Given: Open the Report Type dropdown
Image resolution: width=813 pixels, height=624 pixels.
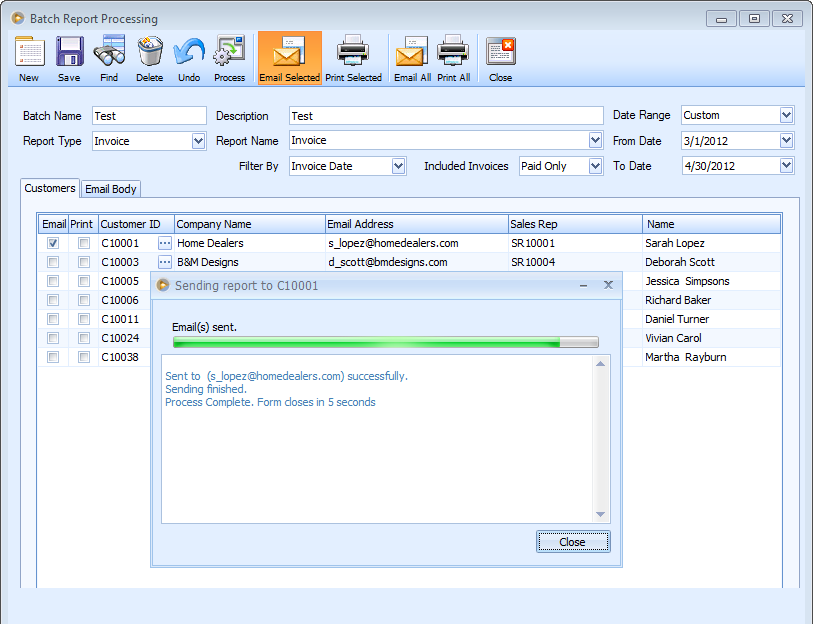Looking at the screenshot, I should (198, 141).
